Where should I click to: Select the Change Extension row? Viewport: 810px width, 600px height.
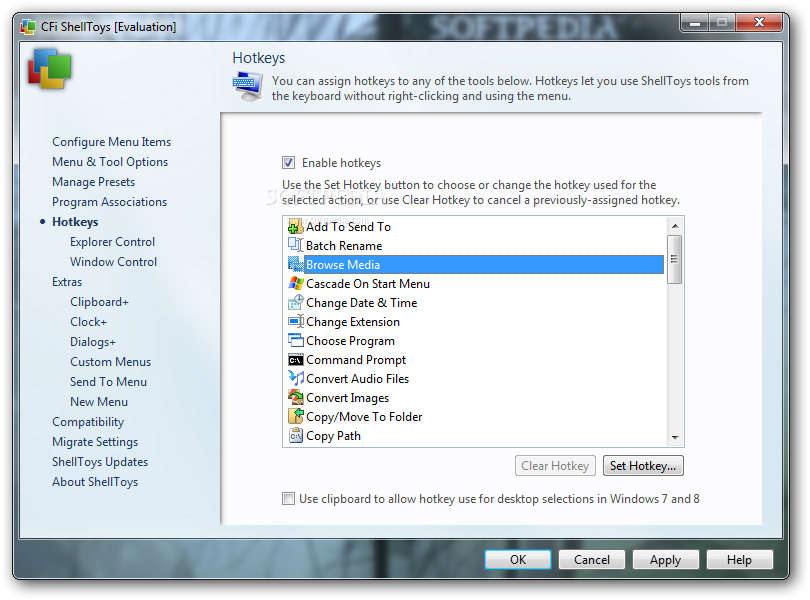[x=474, y=321]
